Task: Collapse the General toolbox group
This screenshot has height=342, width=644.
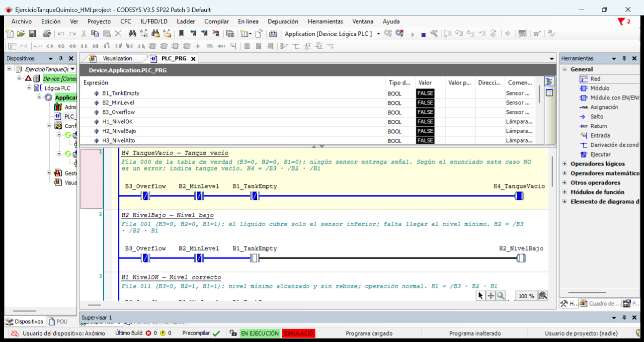Action: 564,69
